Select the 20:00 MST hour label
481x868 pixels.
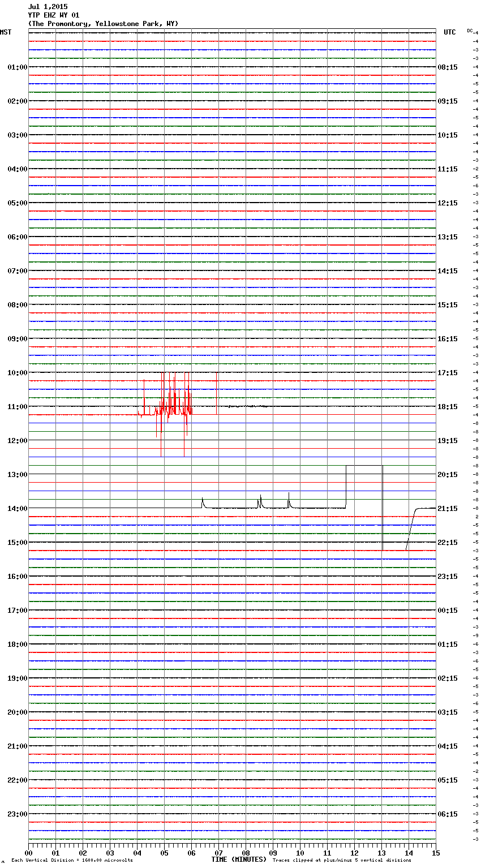click(x=18, y=712)
